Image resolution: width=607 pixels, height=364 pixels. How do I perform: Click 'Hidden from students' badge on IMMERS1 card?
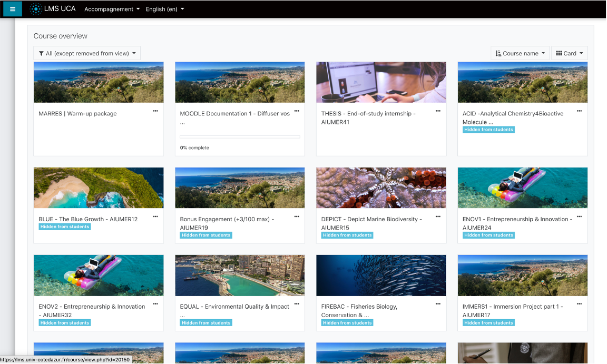click(488, 322)
